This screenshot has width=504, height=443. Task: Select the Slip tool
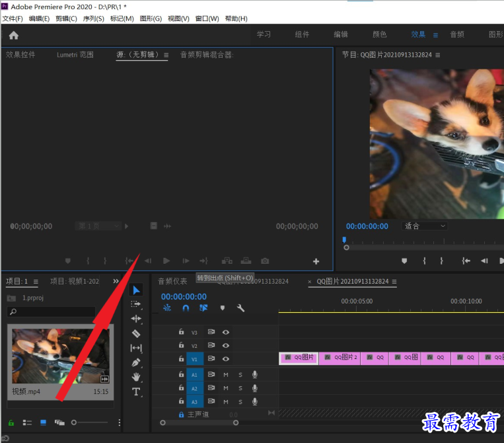[x=136, y=348]
